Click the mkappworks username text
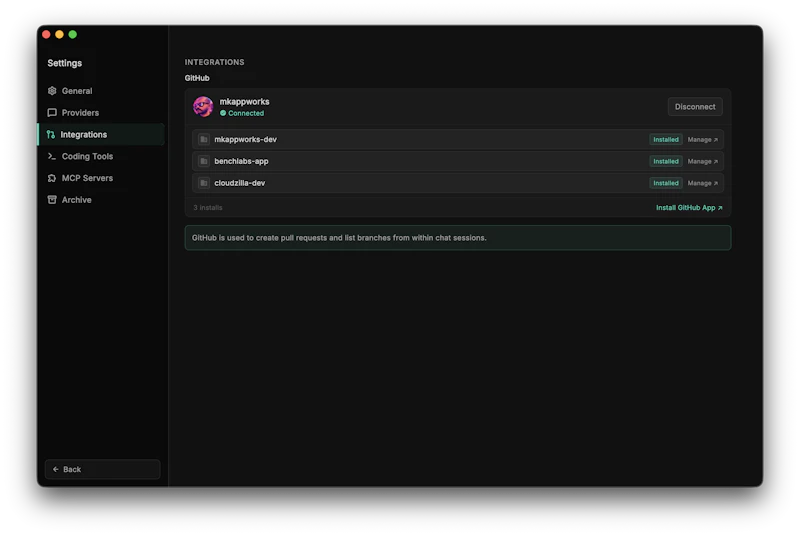Viewport: 800px width, 536px height. (x=244, y=101)
